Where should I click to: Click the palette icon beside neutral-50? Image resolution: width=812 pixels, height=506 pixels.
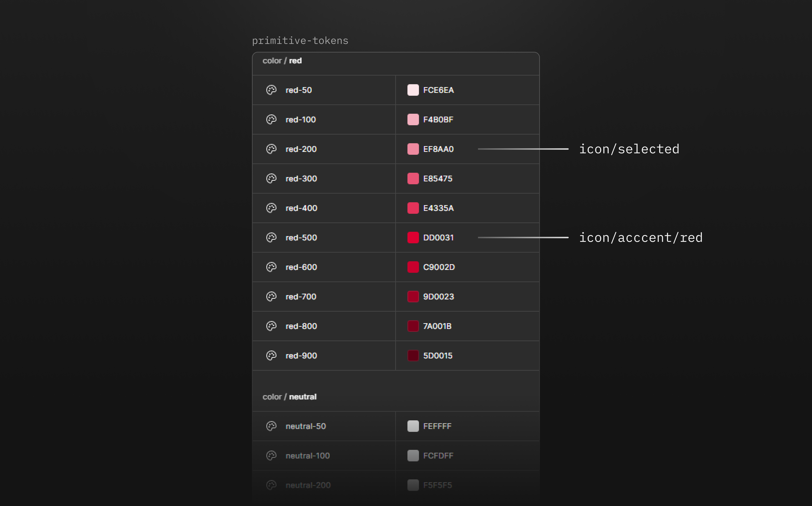pyautogui.click(x=271, y=426)
